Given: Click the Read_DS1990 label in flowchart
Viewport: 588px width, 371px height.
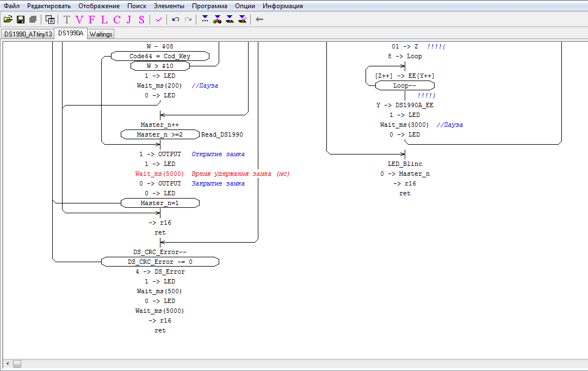Looking at the screenshot, I should coord(222,134).
